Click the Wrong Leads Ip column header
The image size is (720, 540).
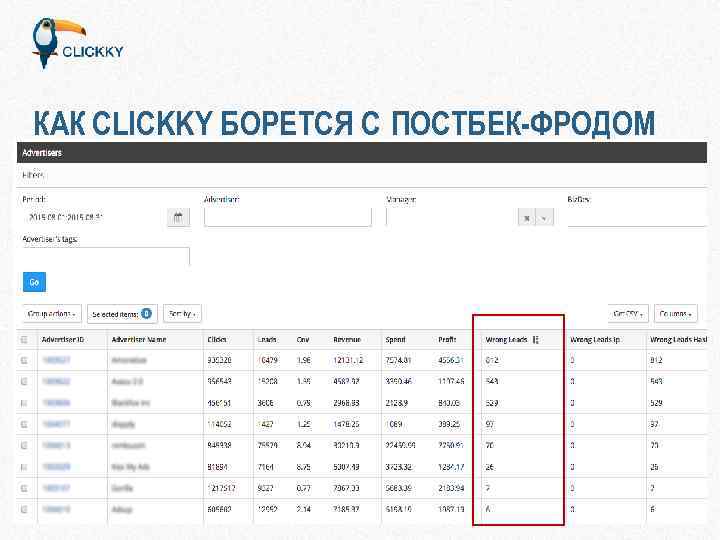pyautogui.click(x=595, y=340)
